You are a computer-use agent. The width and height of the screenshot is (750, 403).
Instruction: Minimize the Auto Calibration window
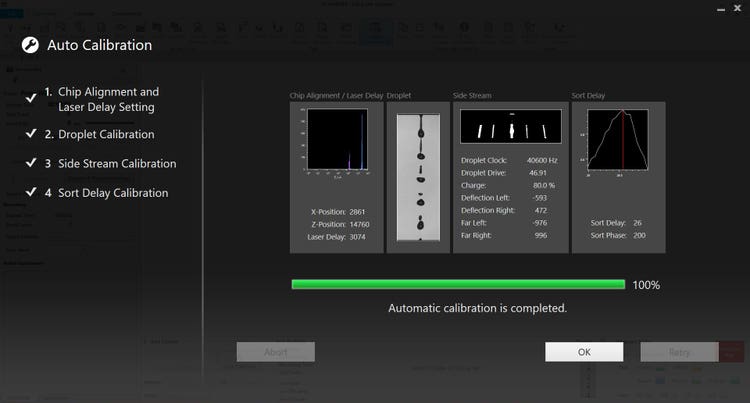click(x=721, y=9)
